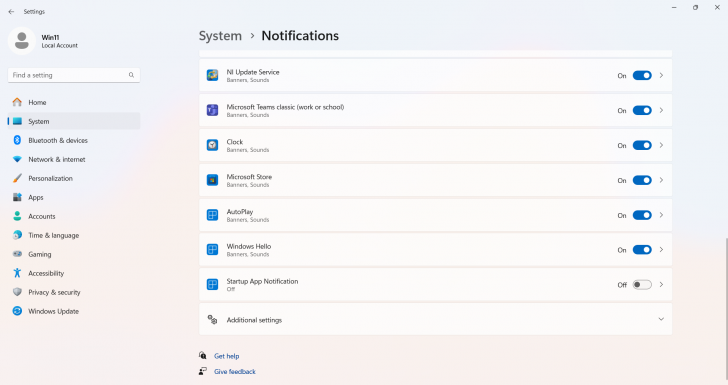The image size is (728, 385).
Task: Toggle Microsoft Store notifications off
Action: [x=642, y=180]
